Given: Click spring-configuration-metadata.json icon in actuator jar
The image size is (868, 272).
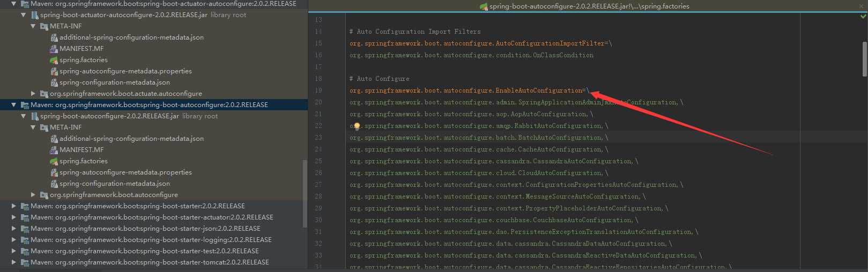Looking at the screenshot, I should 54,82.
